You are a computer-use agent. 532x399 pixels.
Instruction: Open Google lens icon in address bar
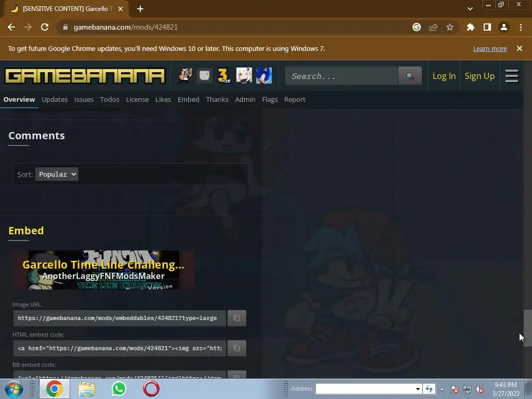[417, 27]
